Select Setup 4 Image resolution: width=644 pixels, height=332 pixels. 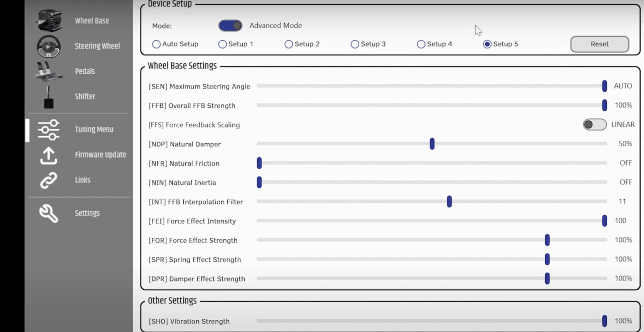point(421,44)
